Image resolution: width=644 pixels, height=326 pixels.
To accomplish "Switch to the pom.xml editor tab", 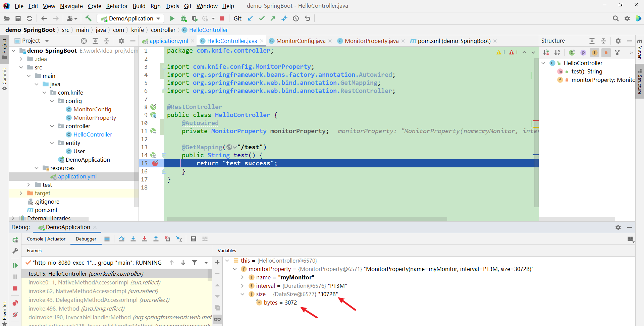I will (454, 41).
